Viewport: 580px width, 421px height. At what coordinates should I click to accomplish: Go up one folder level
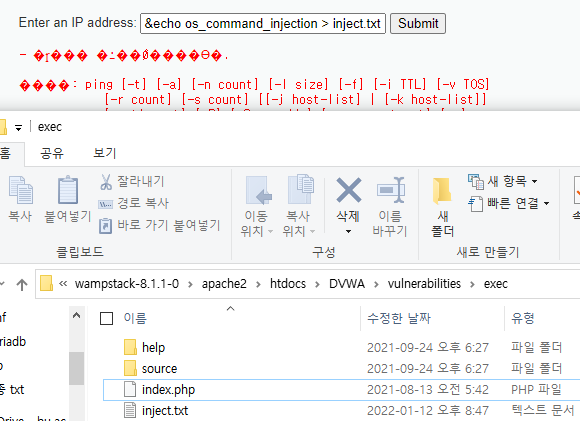pos(22,284)
